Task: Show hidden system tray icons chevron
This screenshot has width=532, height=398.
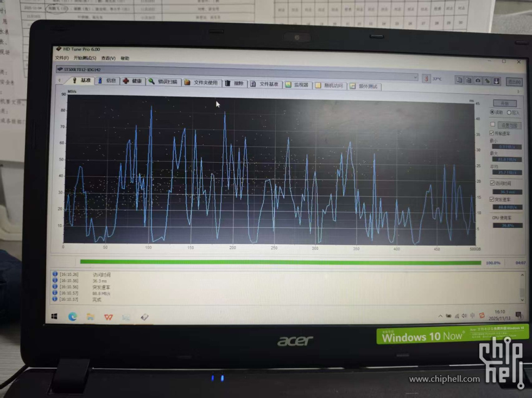Action: tap(440, 316)
